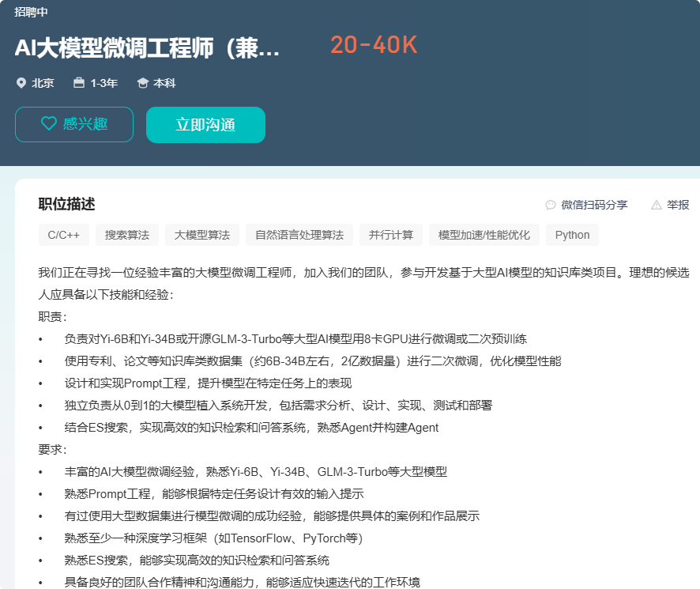This screenshot has width=700, height=589.
Task: Click the 搜索算法 skill tag
Action: pyautogui.click(x=128, y=234)
